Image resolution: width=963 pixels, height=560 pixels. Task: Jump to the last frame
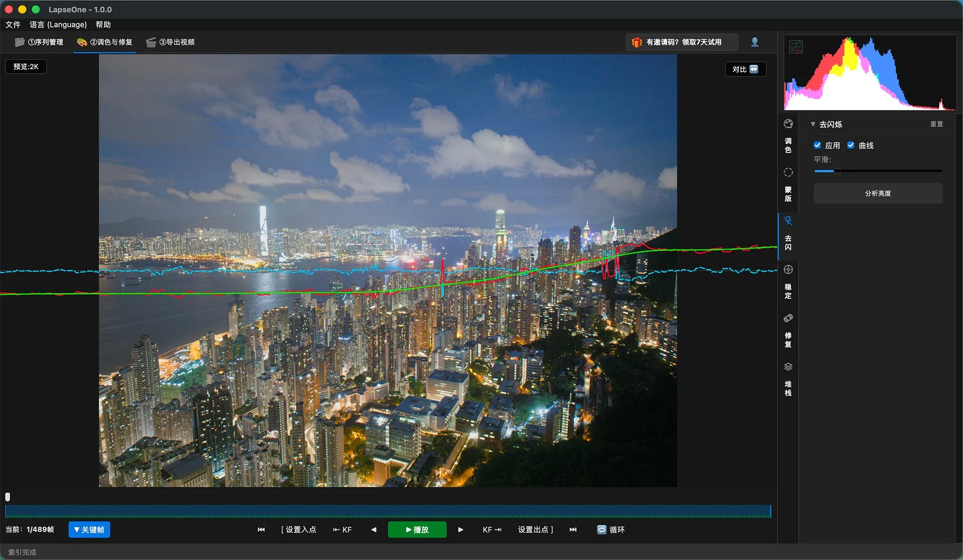click(573, 529)
